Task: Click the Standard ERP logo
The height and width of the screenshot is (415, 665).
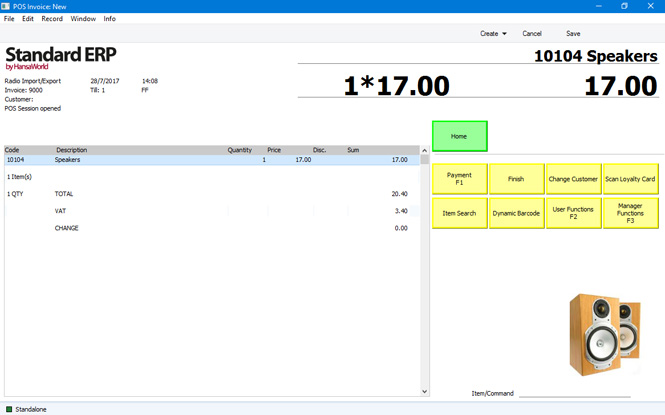Action: coord(61,58)
